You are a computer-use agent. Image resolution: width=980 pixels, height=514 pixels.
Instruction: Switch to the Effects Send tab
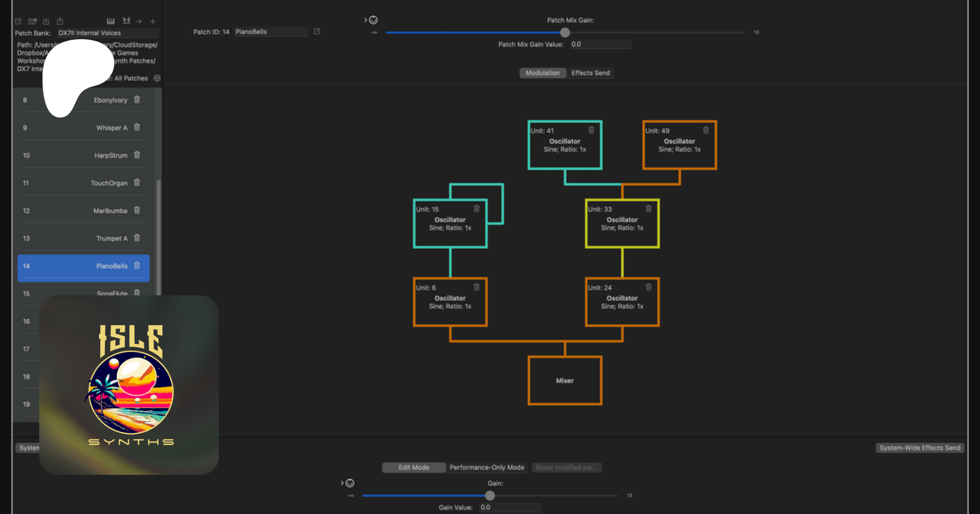point(590,73)
